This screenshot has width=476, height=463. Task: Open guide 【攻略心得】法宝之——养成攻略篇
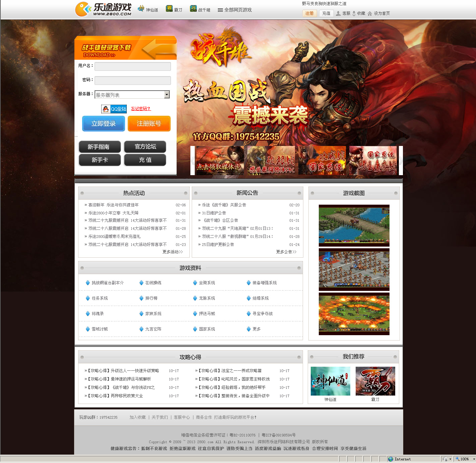(x=230, y=371)
